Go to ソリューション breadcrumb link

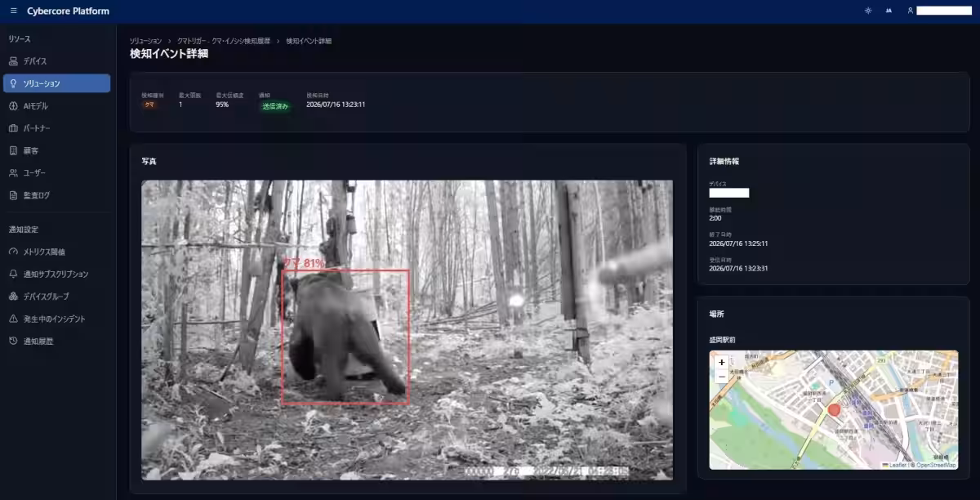coord(145,41)
